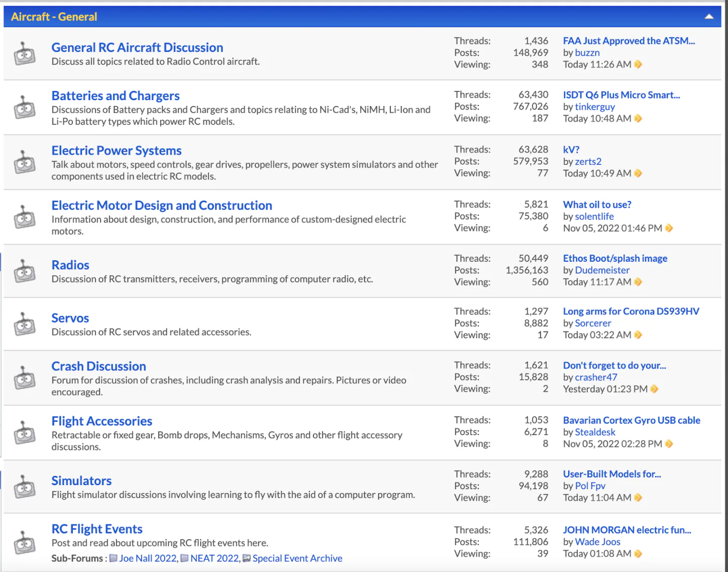Go to last post icon for FAA ATSM thread
Image resolution: width=728 pixels, height=572 pixels.
[x=638, y=64]
